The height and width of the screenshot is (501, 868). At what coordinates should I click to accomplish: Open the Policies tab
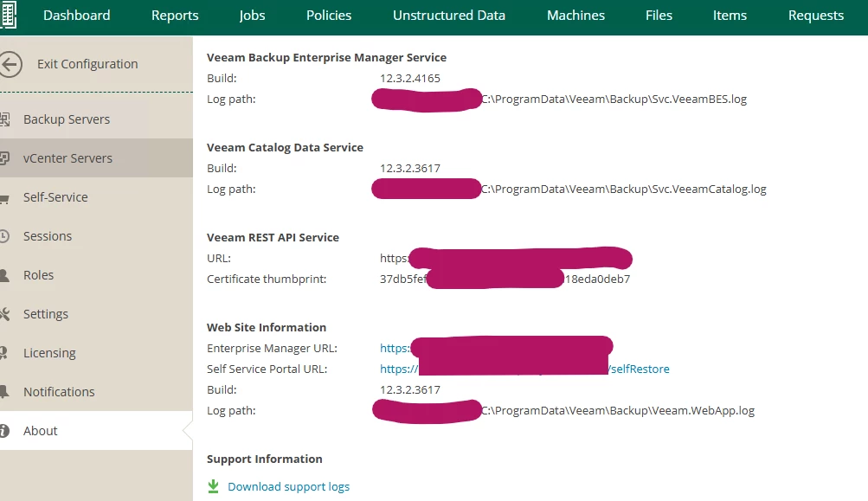(x=329, y=16)
